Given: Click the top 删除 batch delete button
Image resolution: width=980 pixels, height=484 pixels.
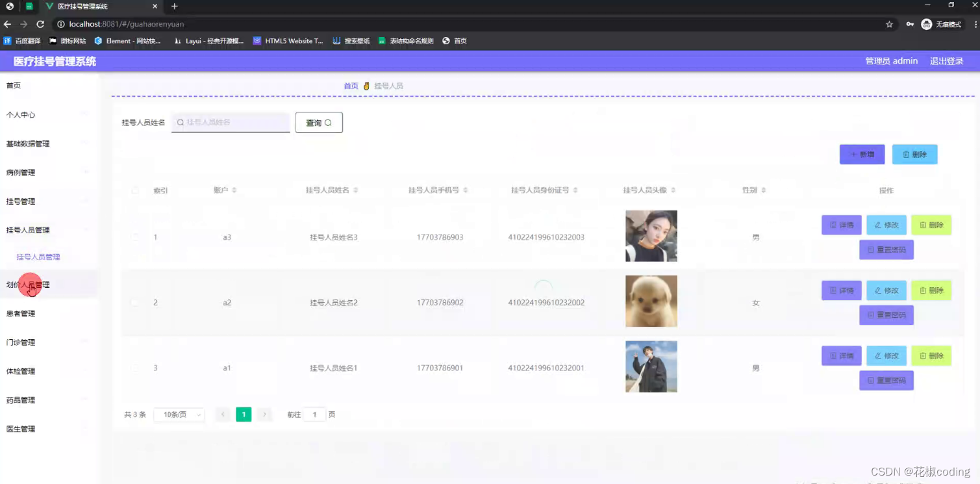Looking at the screenshot, I should tap(914, 155).
